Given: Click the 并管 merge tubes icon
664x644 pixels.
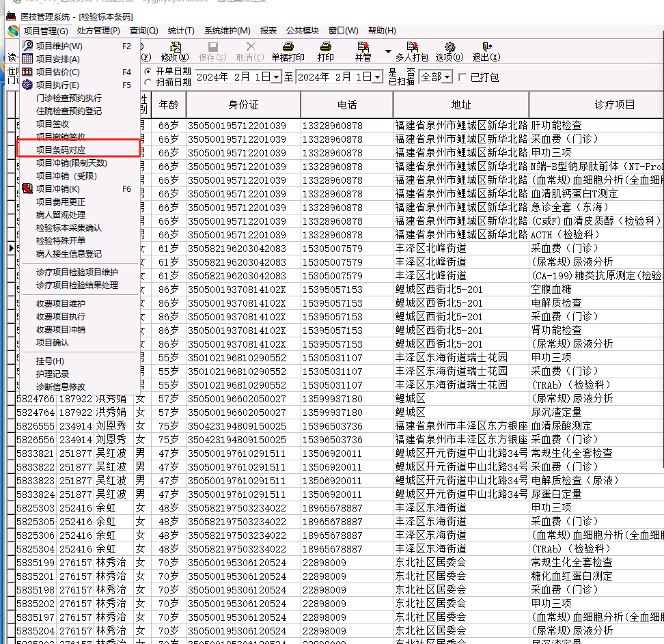Looking at the screenshot, I should point(363,46).
